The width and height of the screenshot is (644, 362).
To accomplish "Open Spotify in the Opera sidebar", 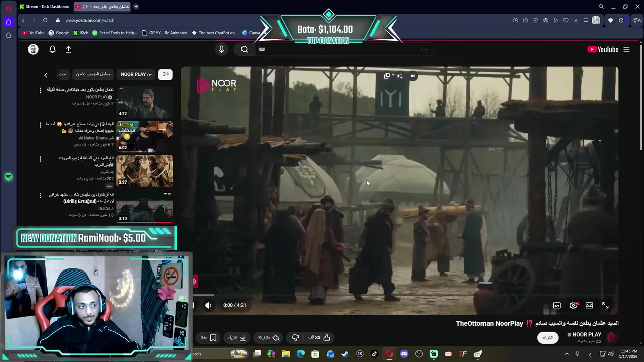I will point(8,177).
